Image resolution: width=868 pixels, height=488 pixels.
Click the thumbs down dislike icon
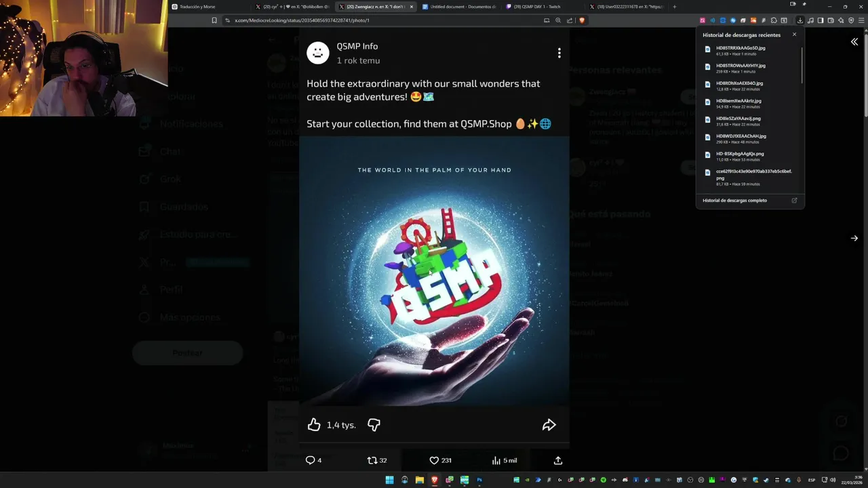click(x=374, y=425)
